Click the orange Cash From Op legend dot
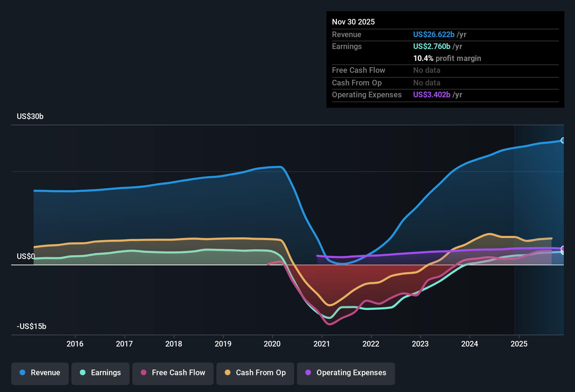The width and height of the screenshot is (575, 392). click(228, 373)
